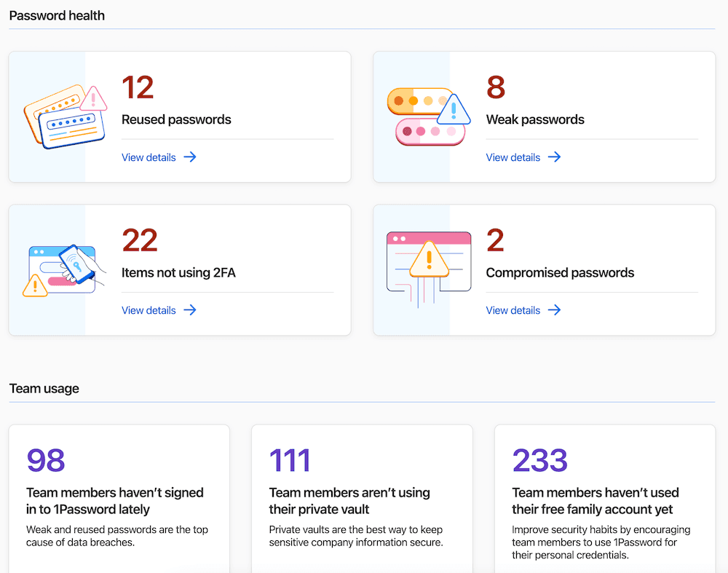This screenshot has height=573, width=728.
Task: Click the Weak passwords label
Action: pyautogui.click(x=535, y=119)
